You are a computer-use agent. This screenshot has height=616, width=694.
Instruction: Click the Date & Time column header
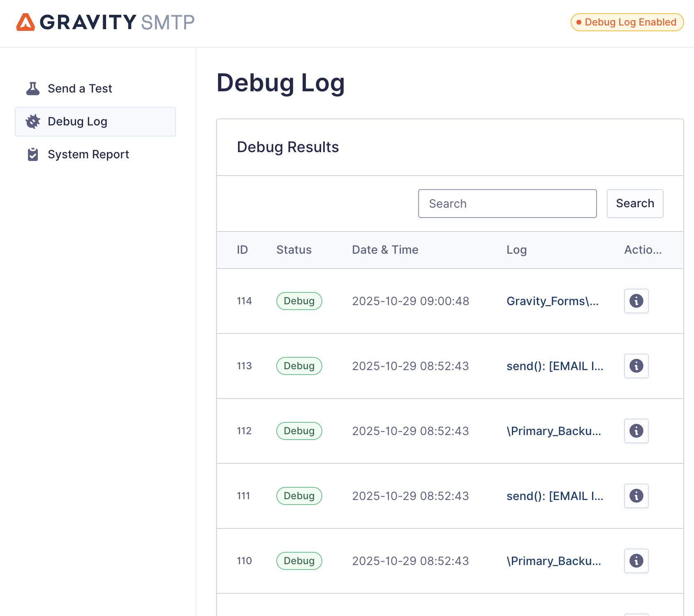point(385,250)
